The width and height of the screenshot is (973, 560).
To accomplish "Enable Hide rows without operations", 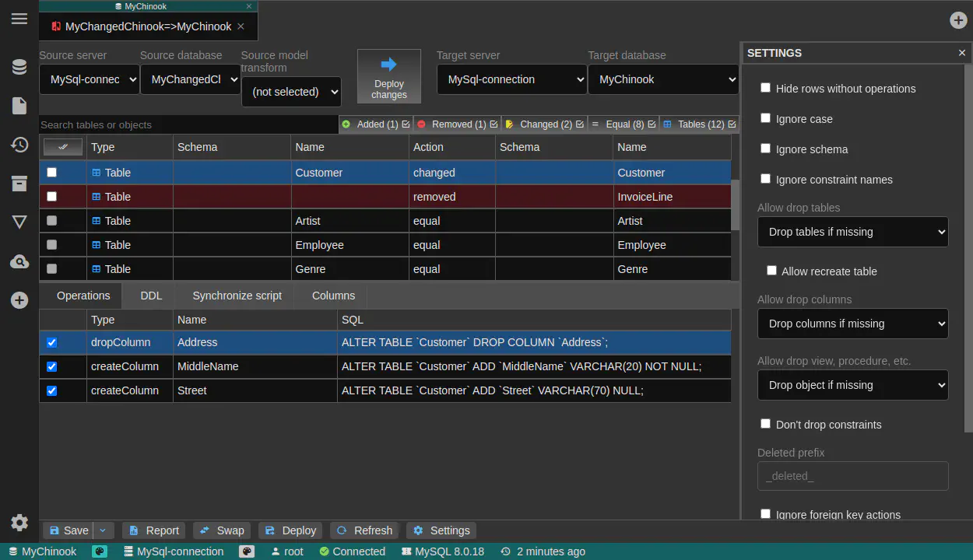I will 765,89.
